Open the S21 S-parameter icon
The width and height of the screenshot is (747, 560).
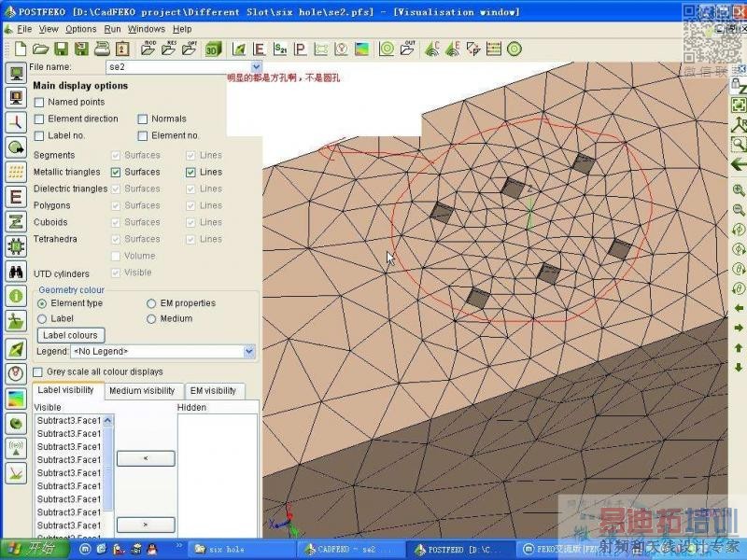[x=280, y=49]
